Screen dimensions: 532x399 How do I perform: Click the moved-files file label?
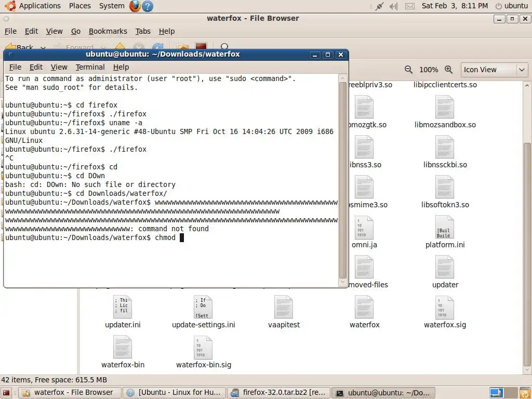[368, 285]
